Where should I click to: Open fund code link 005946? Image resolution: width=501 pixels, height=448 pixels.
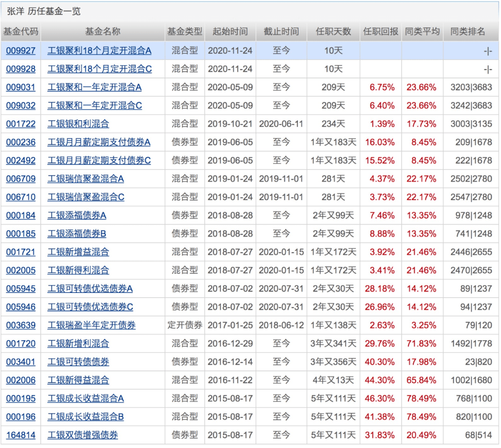tap(21, 307)
